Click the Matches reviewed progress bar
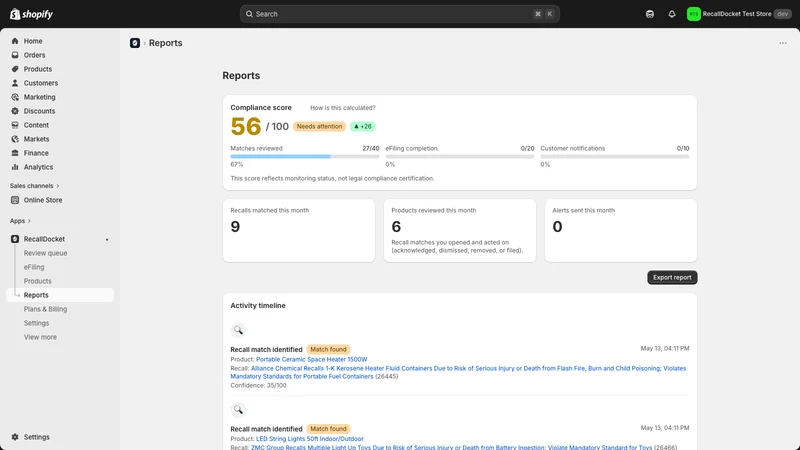Viewport: 800px width, 450px height. click(305, 157)
